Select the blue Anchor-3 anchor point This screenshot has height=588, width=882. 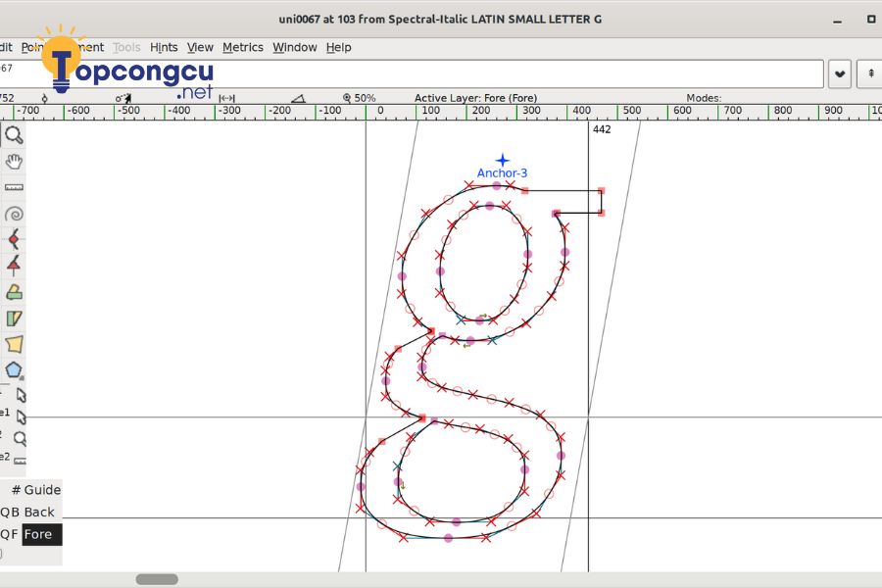[503, 161]
